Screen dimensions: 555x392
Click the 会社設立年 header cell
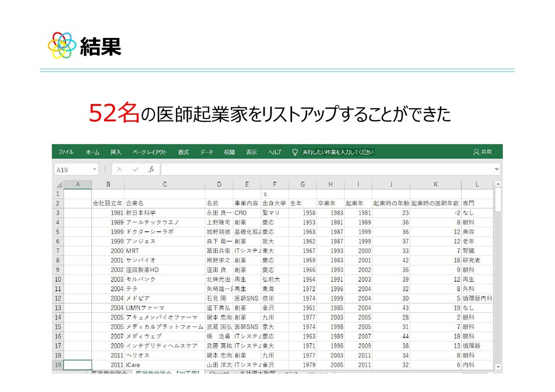(x=108, y=203)
